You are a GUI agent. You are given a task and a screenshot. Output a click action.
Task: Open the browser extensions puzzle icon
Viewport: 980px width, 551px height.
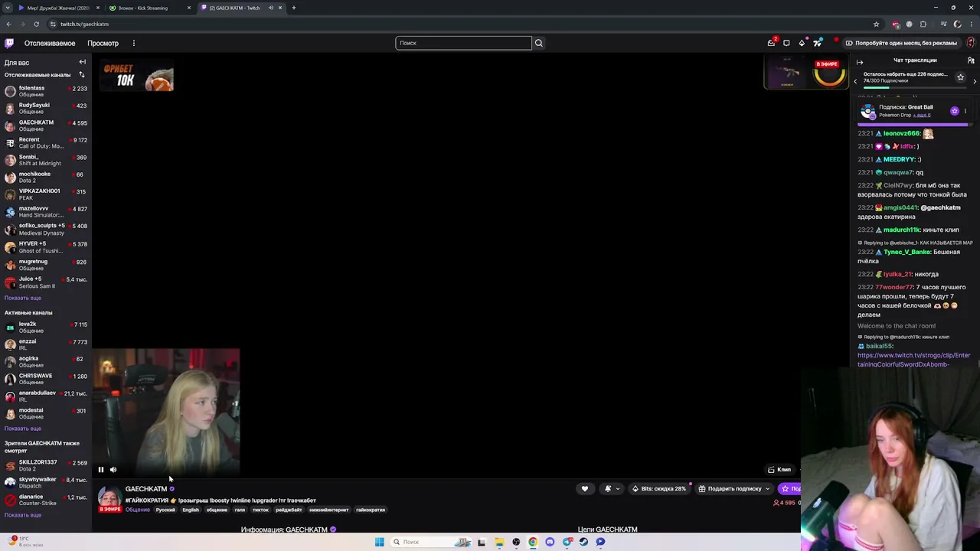[923, 24]
